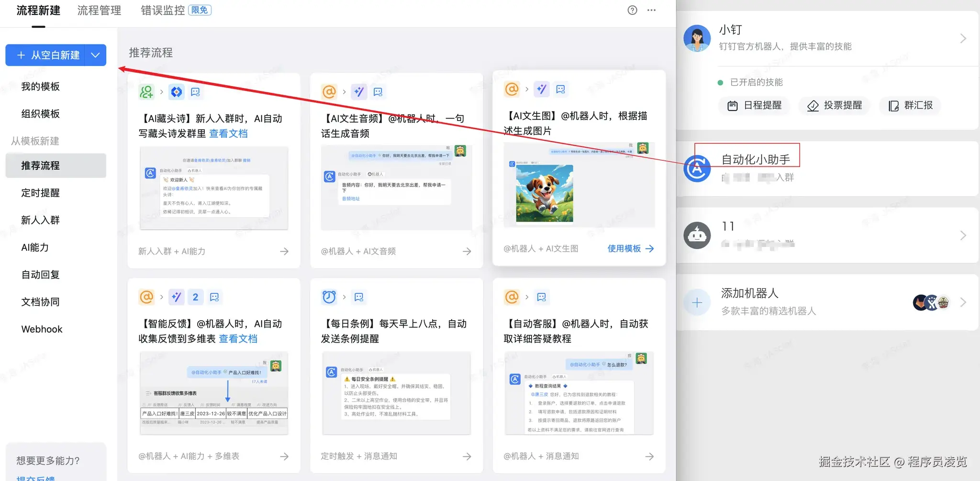The width and height of the screenshot is (980, 481).
Task: Click the 小钉 robot avatar
Action: point(697,38)
